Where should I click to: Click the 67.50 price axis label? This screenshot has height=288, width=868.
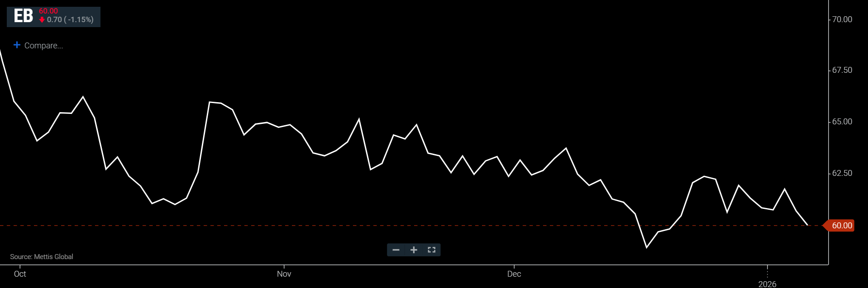tap(842, 70)
